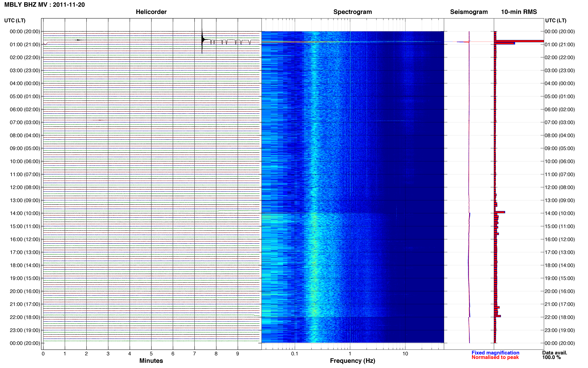Screen dimensions: 588x368
Task: Click the RMS bar peak near 14:00
Action: [499, 212]
